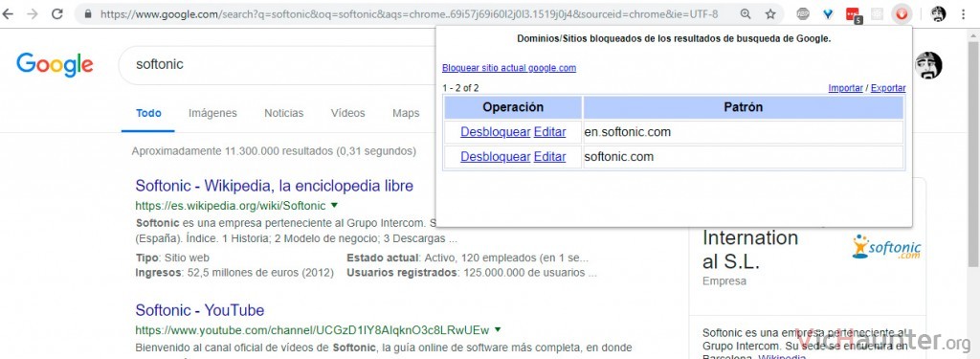Switch to the Noticias tab
Viewport: 980px width, 359px height.
(x=283, y=113)
